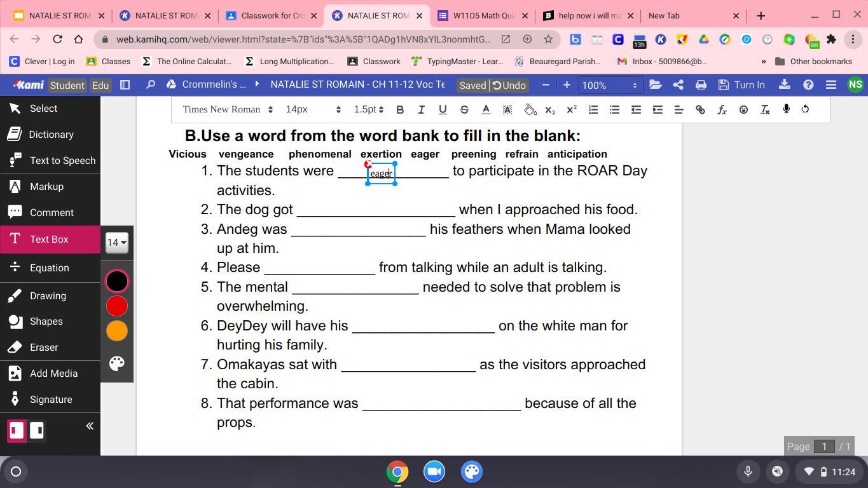Screen dimensions: 868x488
Task: Share the Kami document
Action: click(679, 85)
